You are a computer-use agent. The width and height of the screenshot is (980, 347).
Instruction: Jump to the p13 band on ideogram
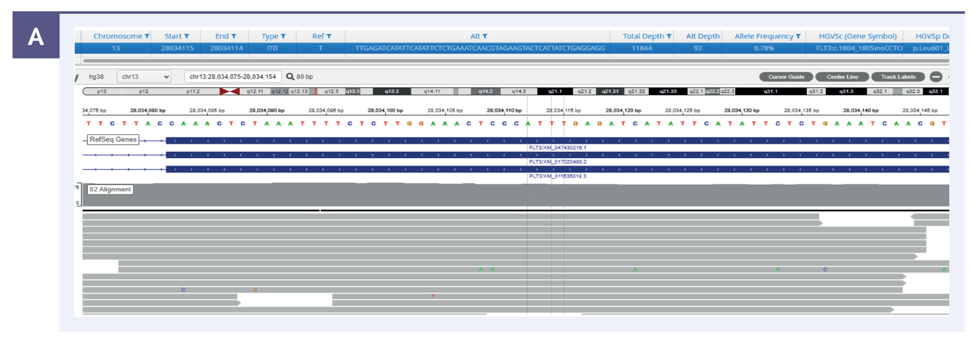101,92
